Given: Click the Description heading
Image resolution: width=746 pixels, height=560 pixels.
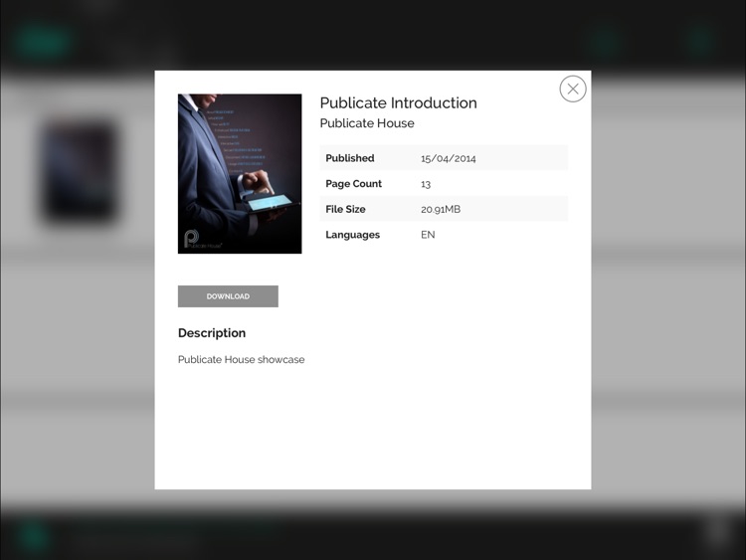Looking at the screenshot, I should tap(212, 333).
